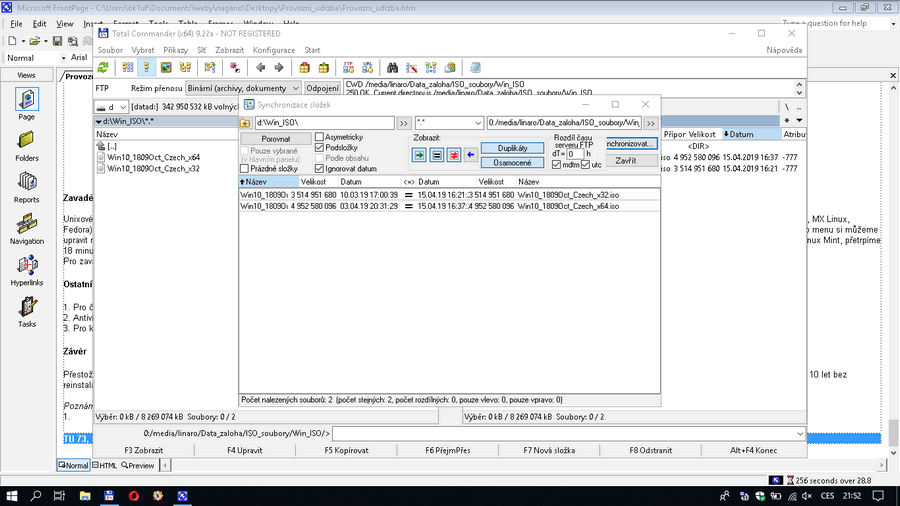Toggle the Ignorovat datum checkbox
The width and height of the screenshot is (900, 506).
tap(320, 168)
